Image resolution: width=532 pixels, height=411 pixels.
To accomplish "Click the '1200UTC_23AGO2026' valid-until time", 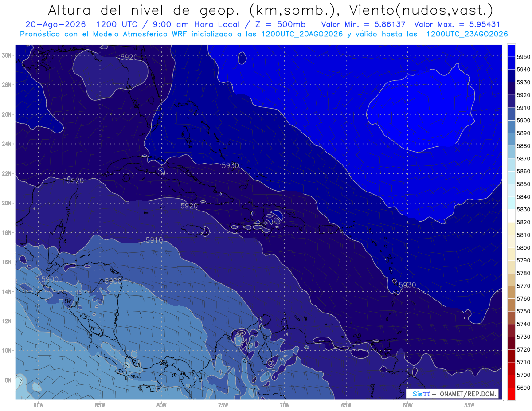I will [467, 34].
